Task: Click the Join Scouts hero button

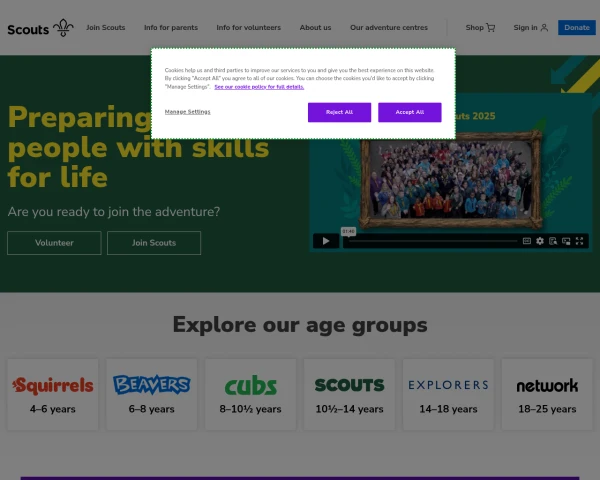Action: coord(154,243)
